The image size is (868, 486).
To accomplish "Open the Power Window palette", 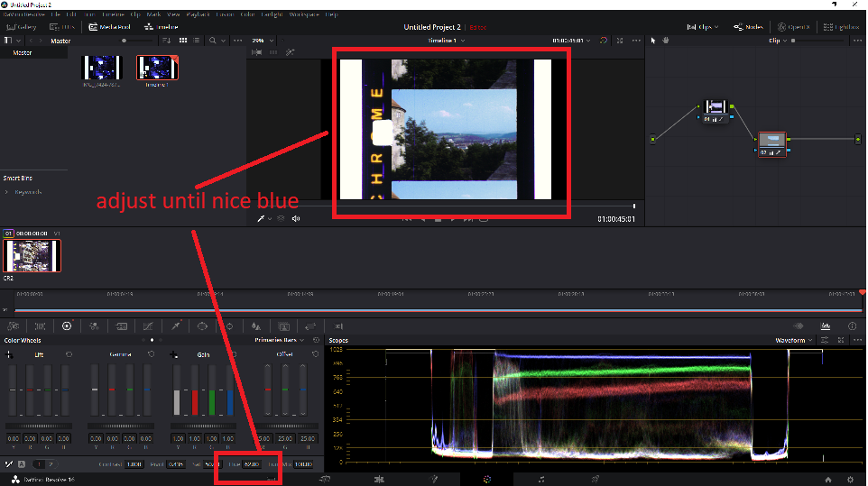I will (202, 326).
